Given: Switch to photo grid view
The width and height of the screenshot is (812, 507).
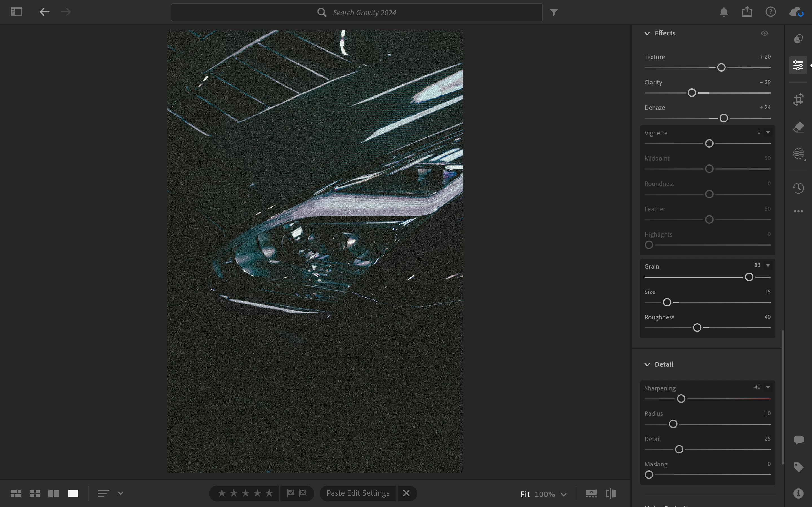Looking at the screenshot, I should coord(16,493).
